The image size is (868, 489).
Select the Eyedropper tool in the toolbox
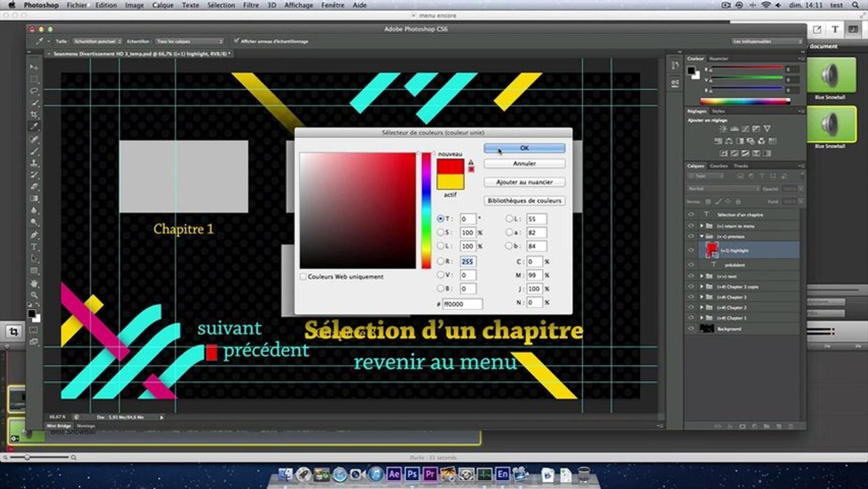click(34, 126)
